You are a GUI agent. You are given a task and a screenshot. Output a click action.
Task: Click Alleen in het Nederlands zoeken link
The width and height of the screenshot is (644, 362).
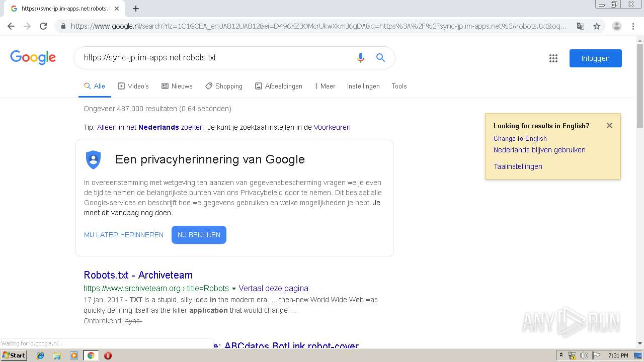150,127
